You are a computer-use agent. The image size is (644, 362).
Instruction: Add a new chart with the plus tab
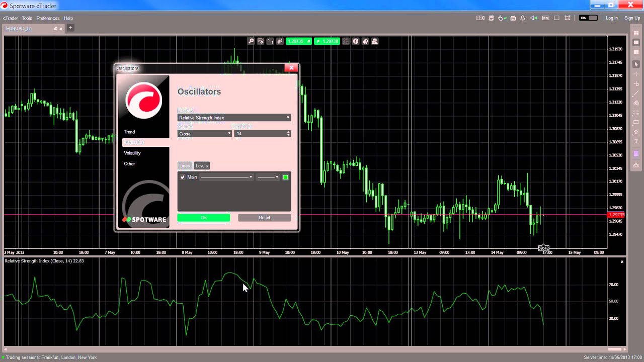(x=70, y=28)
